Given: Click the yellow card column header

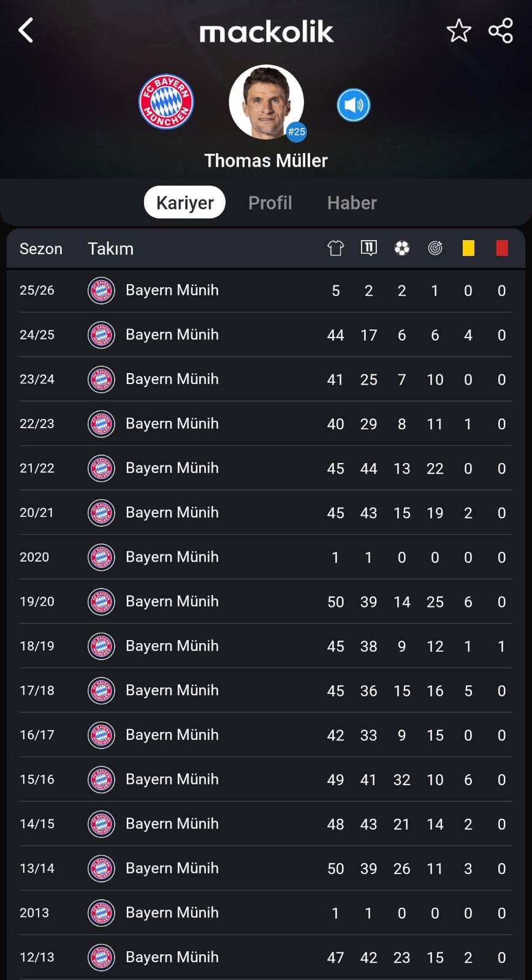Looking at the screenshot, I should [468, 248].
